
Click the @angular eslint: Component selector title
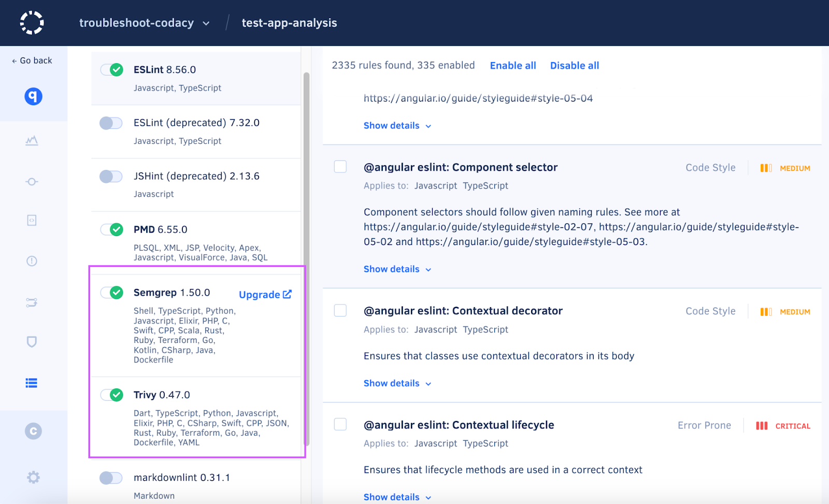click(x=461, y=167)
